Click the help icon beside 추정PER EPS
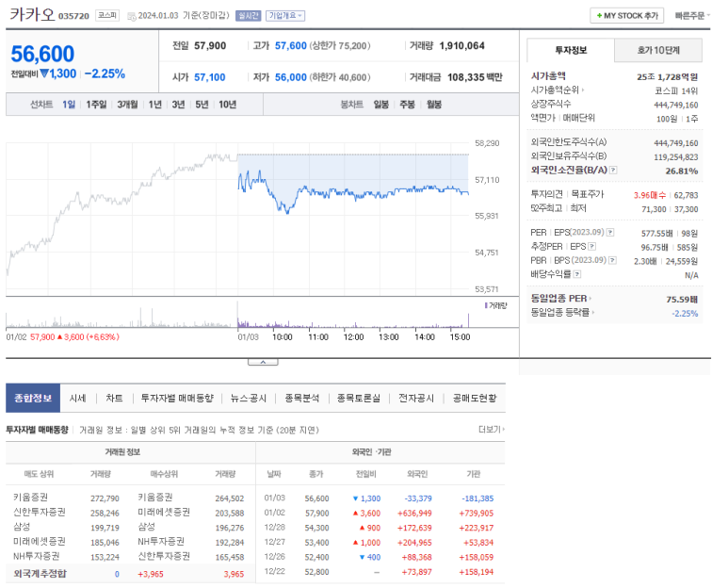This screenshot has height=588, width=728. tap(592, 246)
